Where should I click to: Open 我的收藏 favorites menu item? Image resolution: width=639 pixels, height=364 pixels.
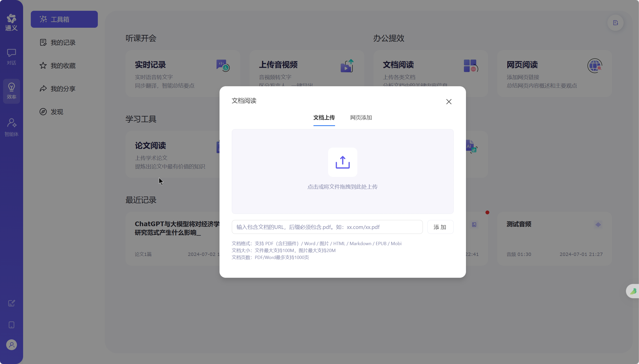point(63,66)
